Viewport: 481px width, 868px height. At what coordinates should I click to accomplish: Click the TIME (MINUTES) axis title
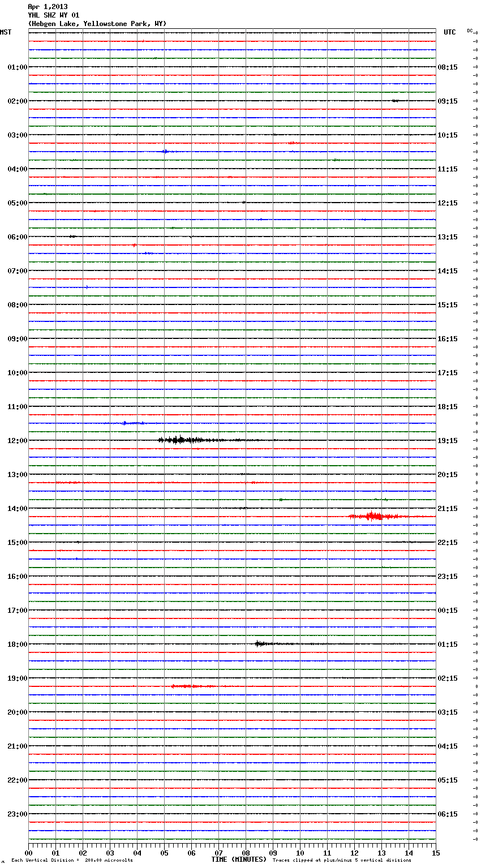[239, 860]
